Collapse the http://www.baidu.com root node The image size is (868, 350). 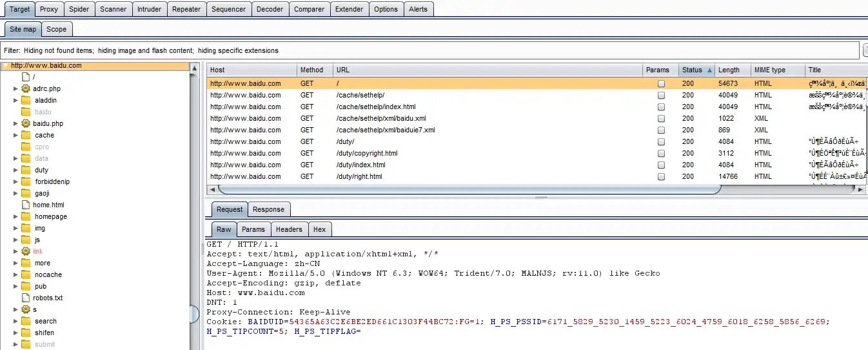point(5,66)
